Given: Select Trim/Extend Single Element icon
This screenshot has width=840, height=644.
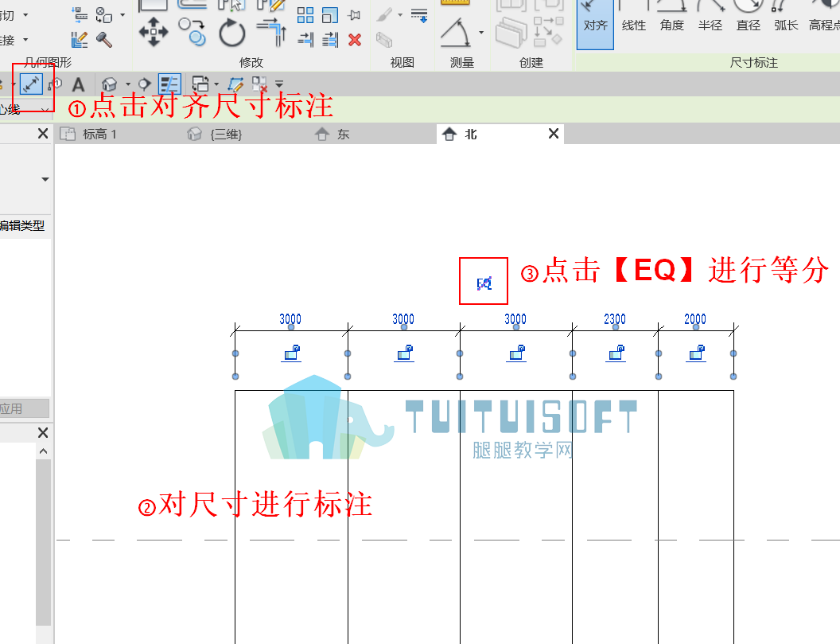Looking at the screenshot, I should [x=305, y=40].
